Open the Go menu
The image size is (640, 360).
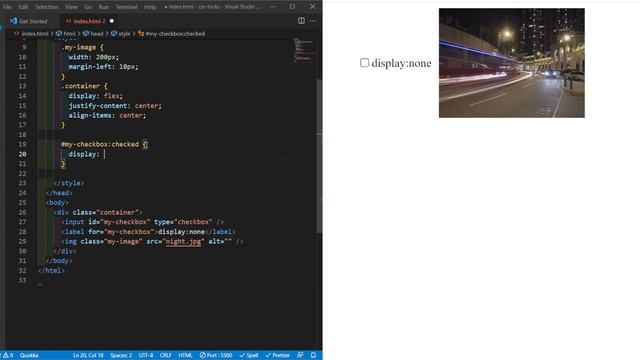(x=88, y=7)
